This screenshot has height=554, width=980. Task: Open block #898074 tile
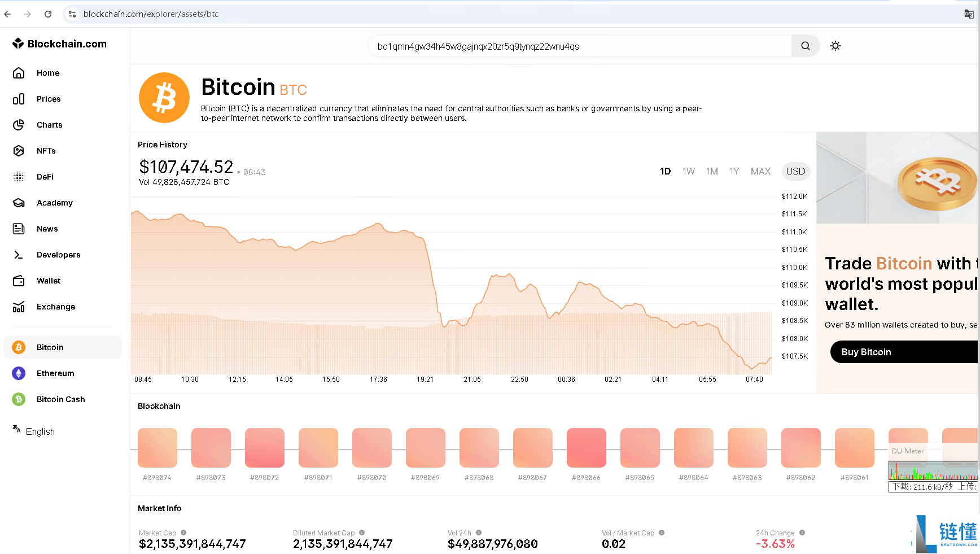[x=158, y=448]
